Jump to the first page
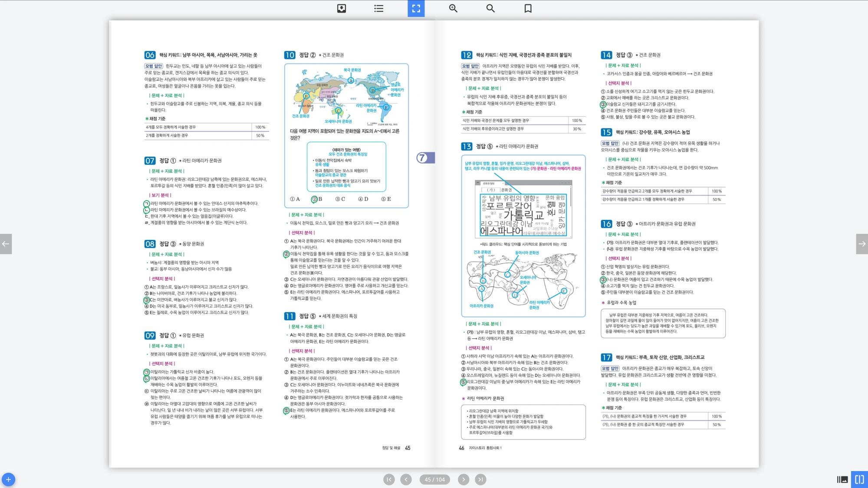The height and width of the screenshot is (488, 868). click(389, 479)
